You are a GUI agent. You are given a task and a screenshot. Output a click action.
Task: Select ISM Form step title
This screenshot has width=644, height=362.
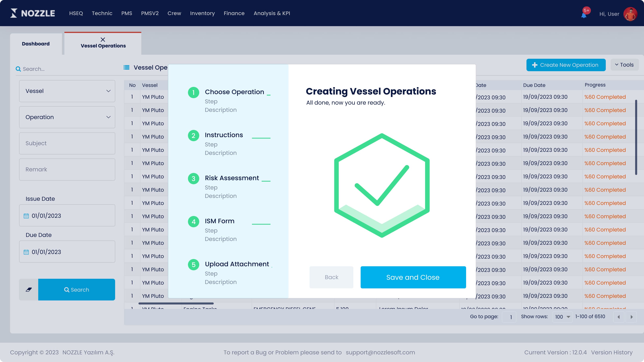220,221
